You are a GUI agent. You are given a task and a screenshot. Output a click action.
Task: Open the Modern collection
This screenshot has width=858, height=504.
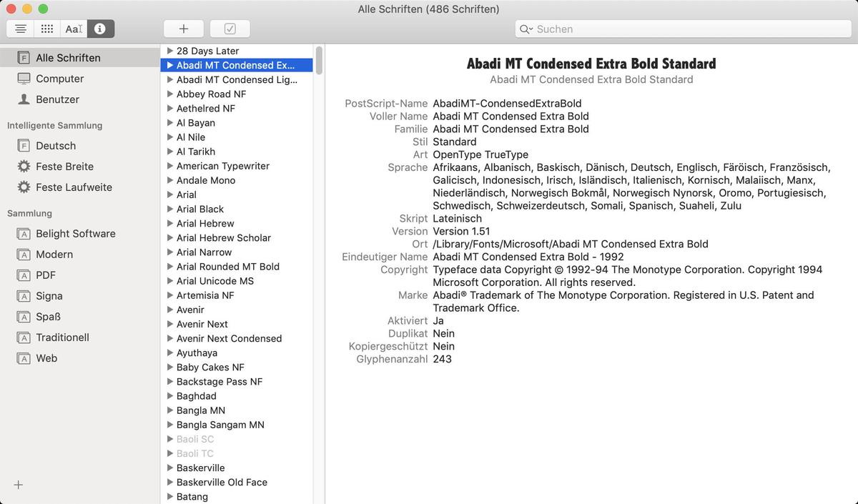pos(79,255)
